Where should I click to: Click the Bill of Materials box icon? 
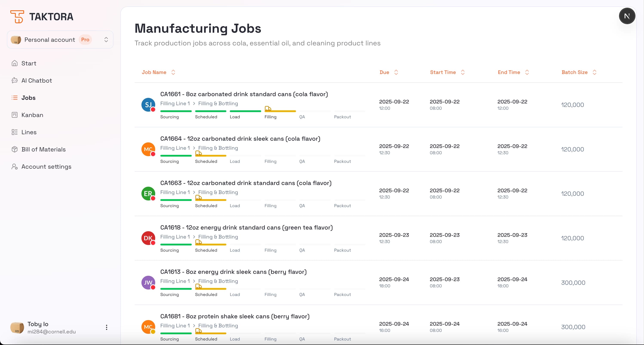pyautogui.click(x=15, y=149)
